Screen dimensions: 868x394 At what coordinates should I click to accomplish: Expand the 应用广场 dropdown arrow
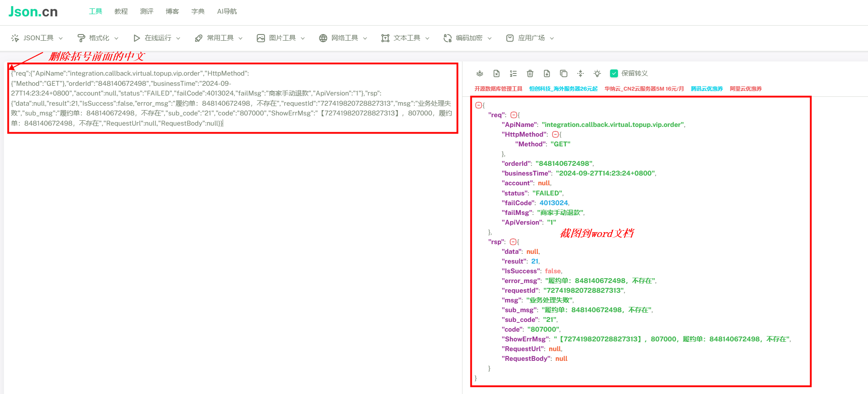pyautogui.click(x=552, y=38)
